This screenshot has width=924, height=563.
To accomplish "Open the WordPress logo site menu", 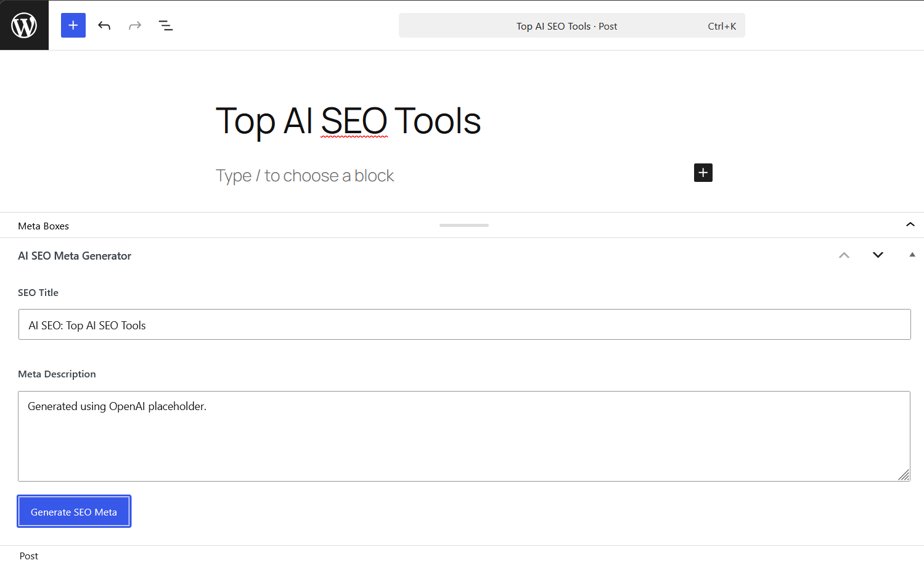I will click(24, 25).
